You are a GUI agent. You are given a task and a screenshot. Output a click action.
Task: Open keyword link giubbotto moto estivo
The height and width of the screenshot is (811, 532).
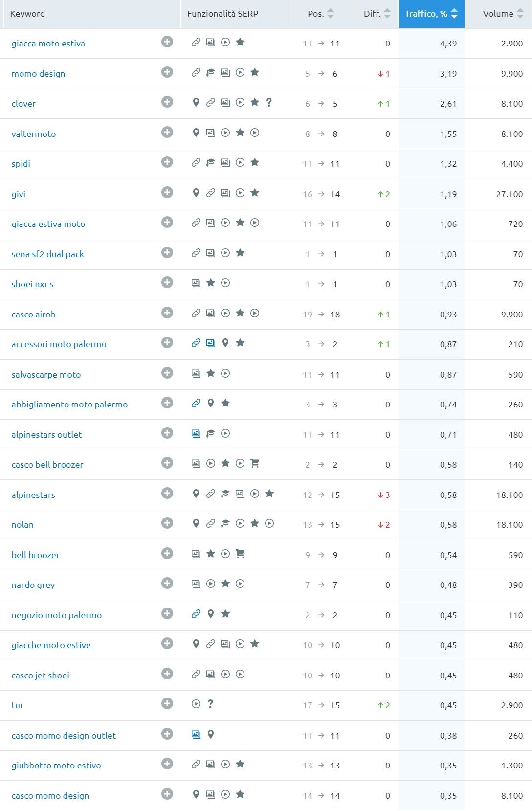coord(56,766)
